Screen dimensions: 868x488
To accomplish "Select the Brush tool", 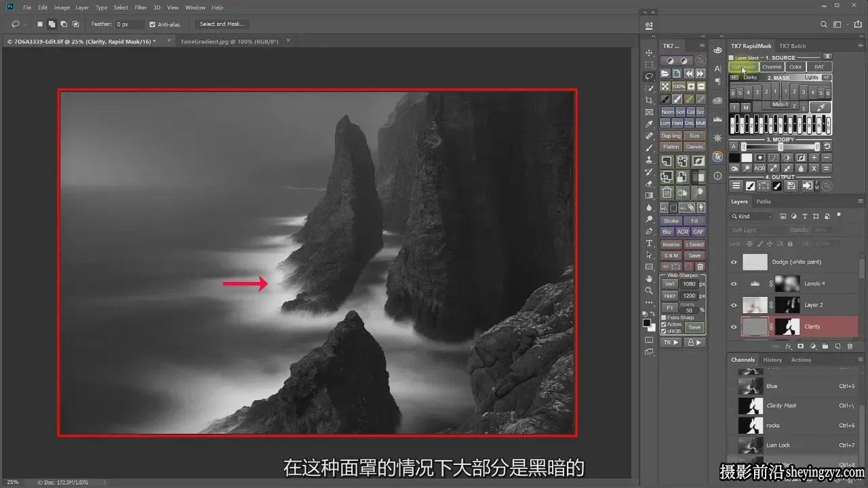I will pyautogui.click(x=649, y=148).
